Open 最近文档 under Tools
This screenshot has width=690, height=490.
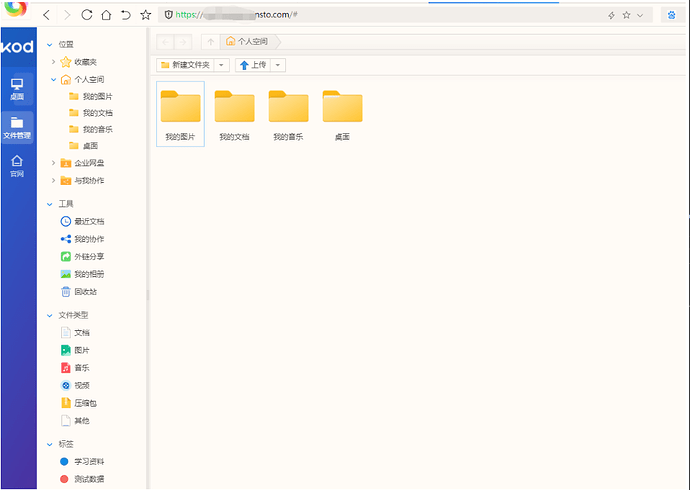(x=88, y=221)
